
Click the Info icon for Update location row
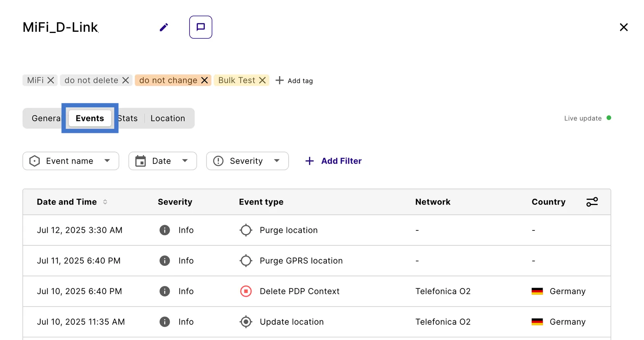click(x=165, y=322)
